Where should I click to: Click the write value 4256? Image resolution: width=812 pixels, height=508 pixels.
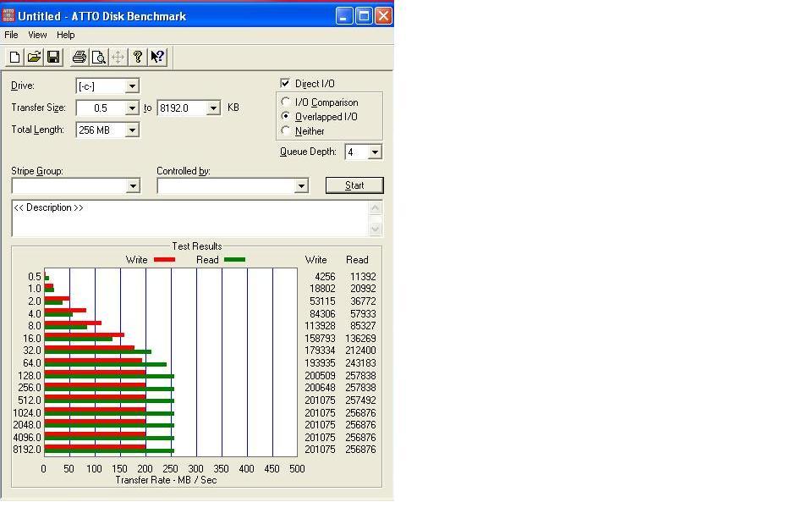coord(325,276)
